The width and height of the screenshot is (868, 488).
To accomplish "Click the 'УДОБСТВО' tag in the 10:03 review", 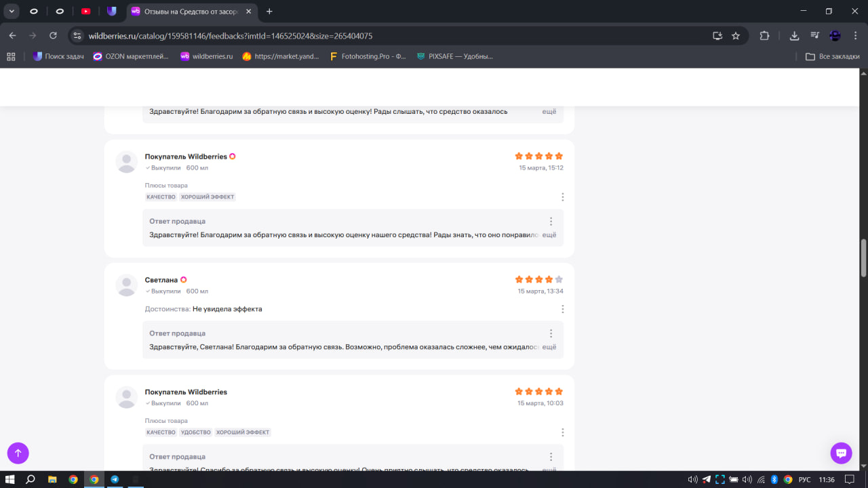I will click(196, 432).
